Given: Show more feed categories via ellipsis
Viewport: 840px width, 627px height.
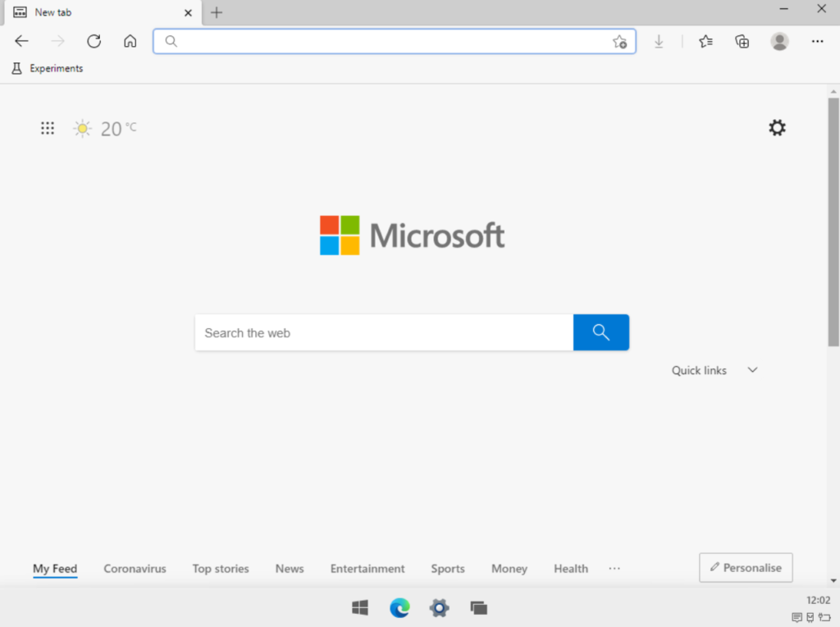Looking at the screenshot, I should pyautogui.click(x=614, y=568).
